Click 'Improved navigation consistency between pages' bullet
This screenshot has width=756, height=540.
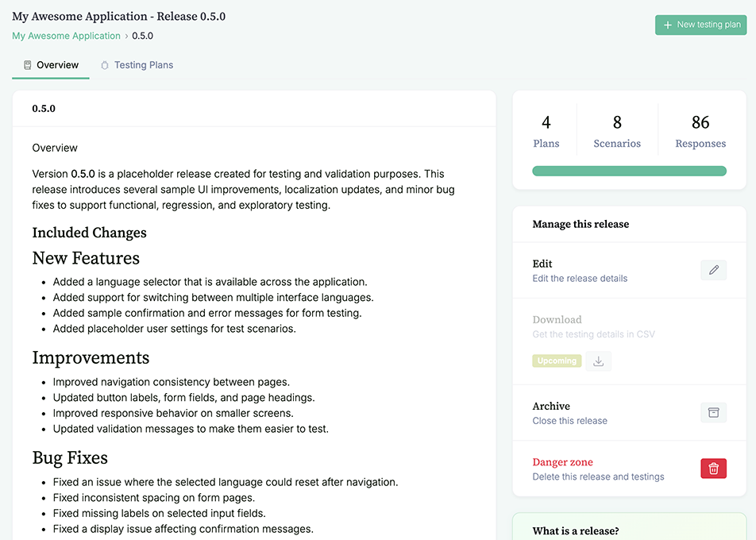pyautogui.click(x=172, y=382)
